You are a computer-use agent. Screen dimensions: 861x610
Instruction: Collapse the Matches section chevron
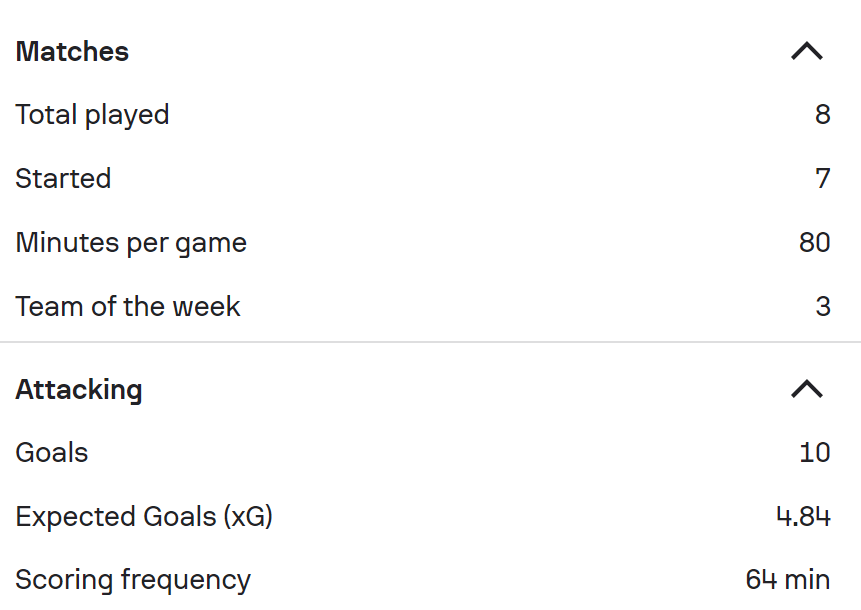click(x=806, y=51)
